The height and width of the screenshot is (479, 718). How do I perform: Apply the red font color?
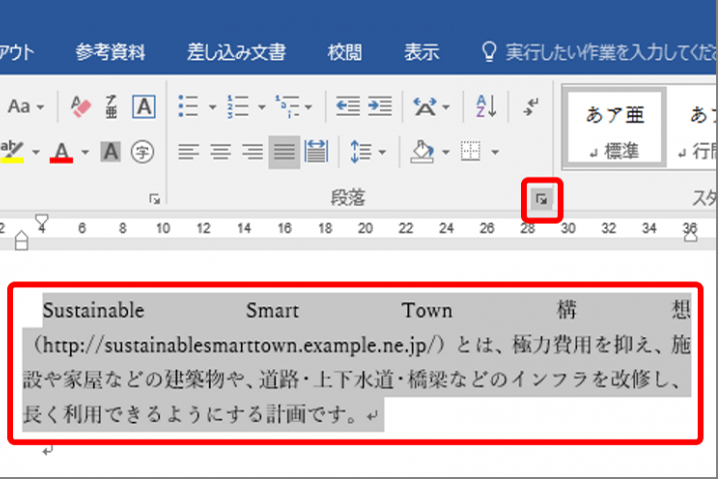click(x=61, y=152)
